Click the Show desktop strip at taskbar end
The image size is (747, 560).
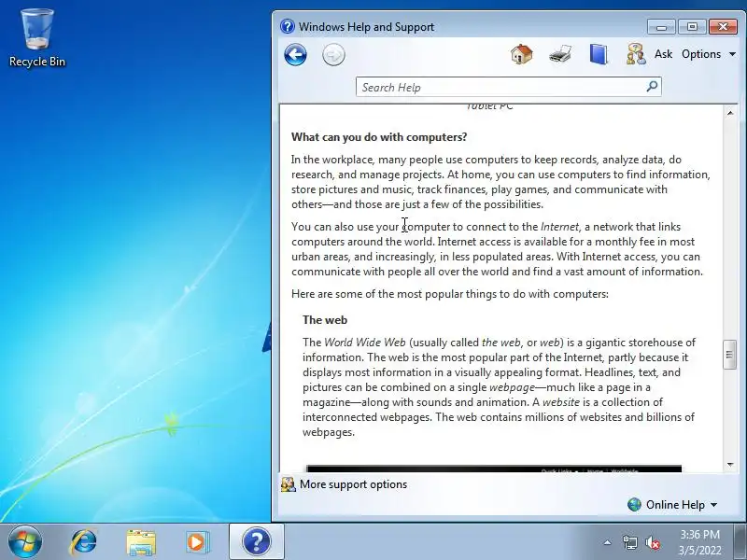point(740,542)
